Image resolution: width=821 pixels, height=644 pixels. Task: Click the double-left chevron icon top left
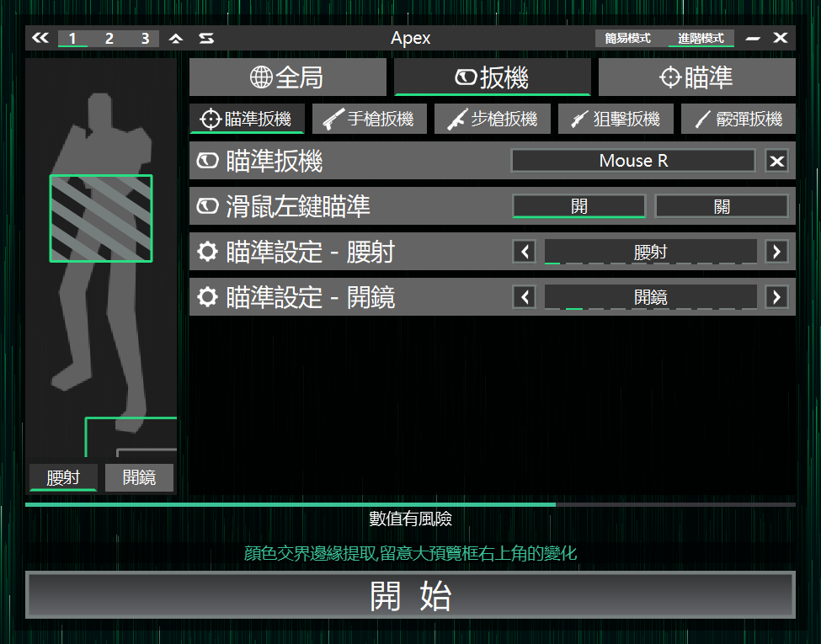coord(39,38)
